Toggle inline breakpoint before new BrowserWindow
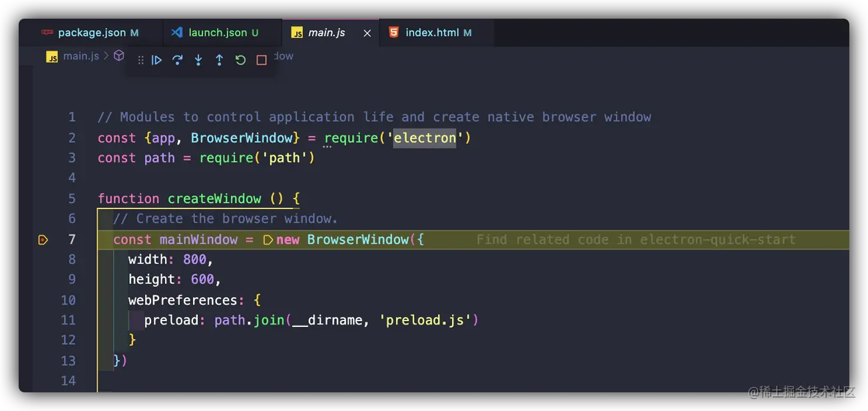This screenshot has height=411, width=868. click(268, 240)
